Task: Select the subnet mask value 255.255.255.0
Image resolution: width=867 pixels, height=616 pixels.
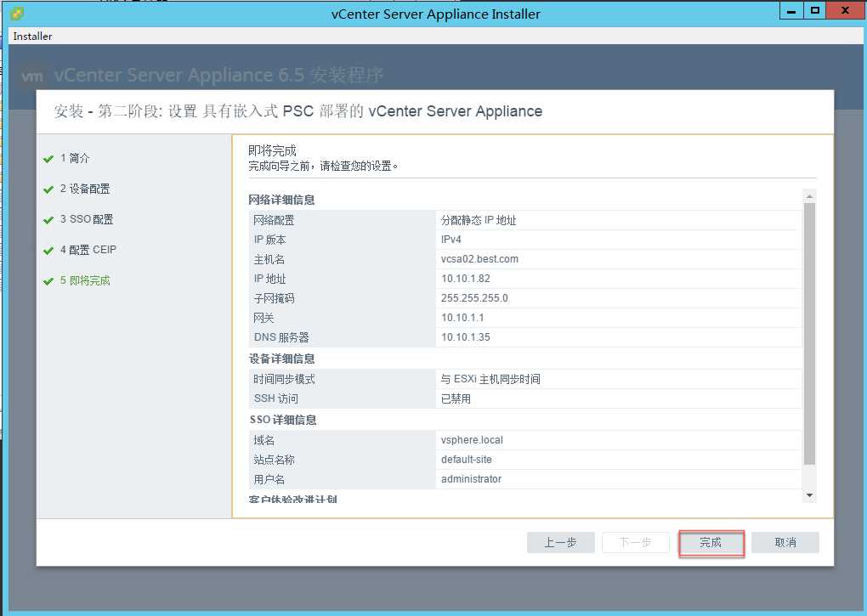Action: pos(474,298)
